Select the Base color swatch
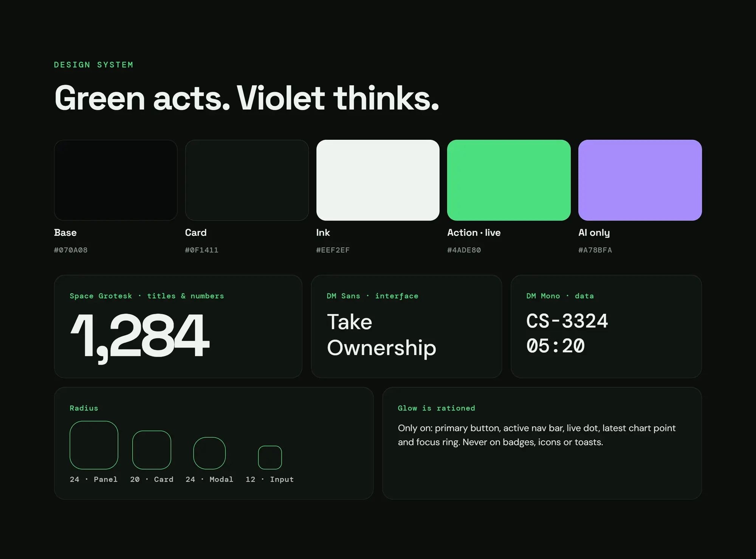The height and width of the screenshot is (559, 756). point(116,180)
